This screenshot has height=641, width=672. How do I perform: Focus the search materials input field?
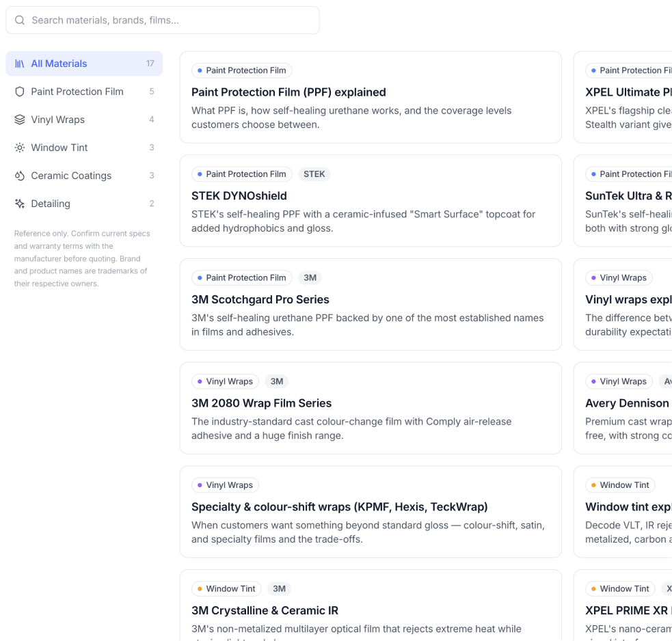tap(163, 20)
